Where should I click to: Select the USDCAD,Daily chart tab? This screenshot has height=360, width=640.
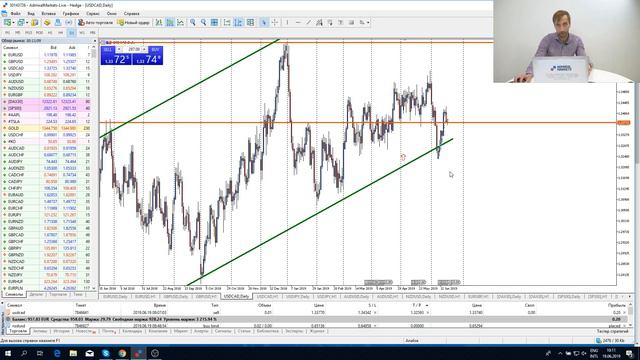[236, 296]
